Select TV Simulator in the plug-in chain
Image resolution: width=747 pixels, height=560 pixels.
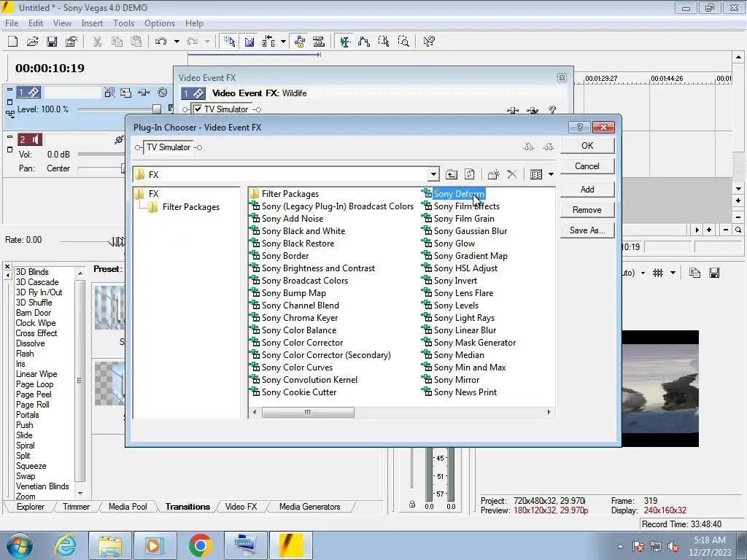coord(169,147)
